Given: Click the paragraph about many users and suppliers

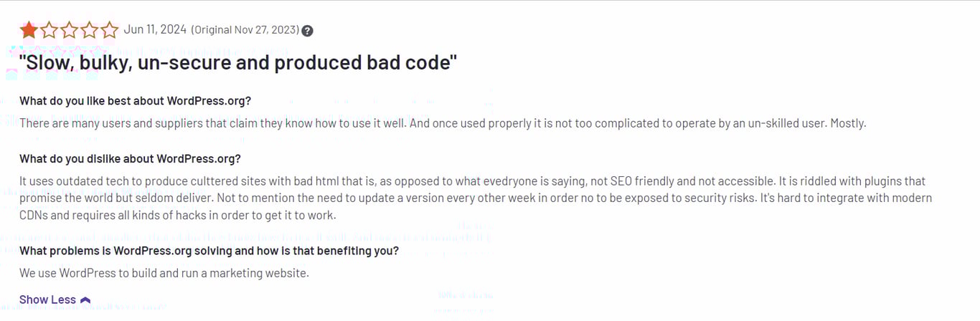Looking at the screenshot, I should (443, 123).
